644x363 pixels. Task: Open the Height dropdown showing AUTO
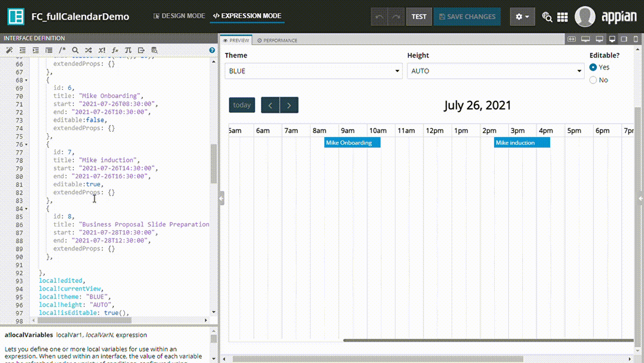(496, 71)
